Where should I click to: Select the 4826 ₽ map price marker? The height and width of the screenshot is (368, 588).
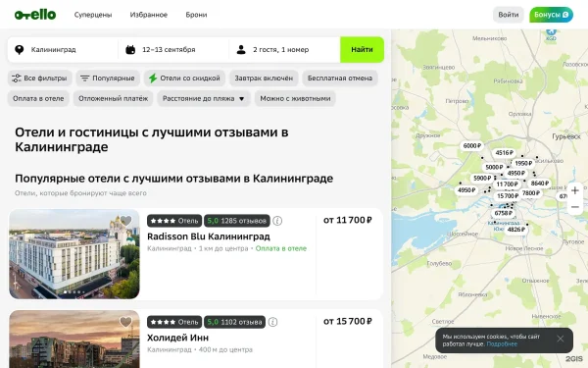[x=516, y=230]
